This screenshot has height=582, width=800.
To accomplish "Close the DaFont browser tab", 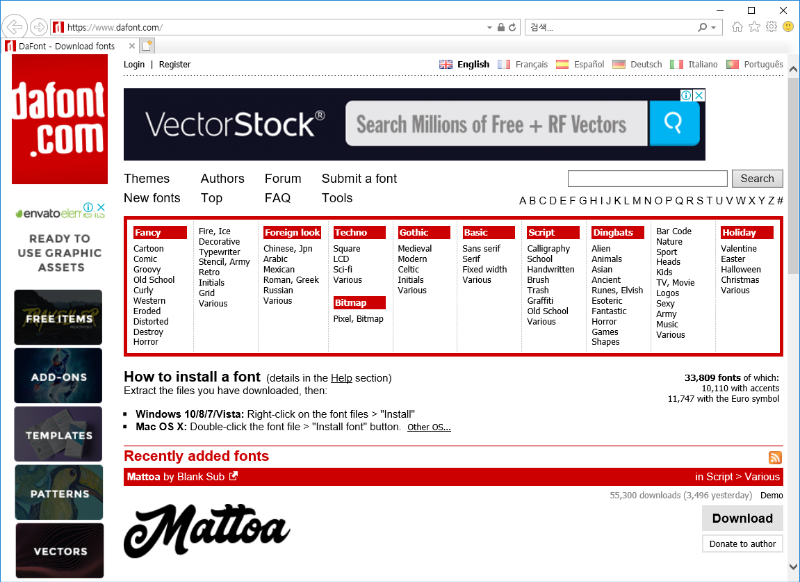I will click(132, 46).
